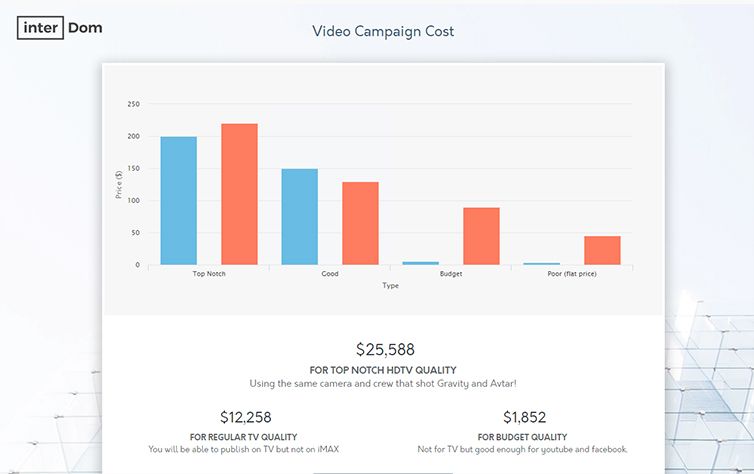Click the orange bar for Good
The width and height of the screenshot is (754, 474).
click(360, 223)
